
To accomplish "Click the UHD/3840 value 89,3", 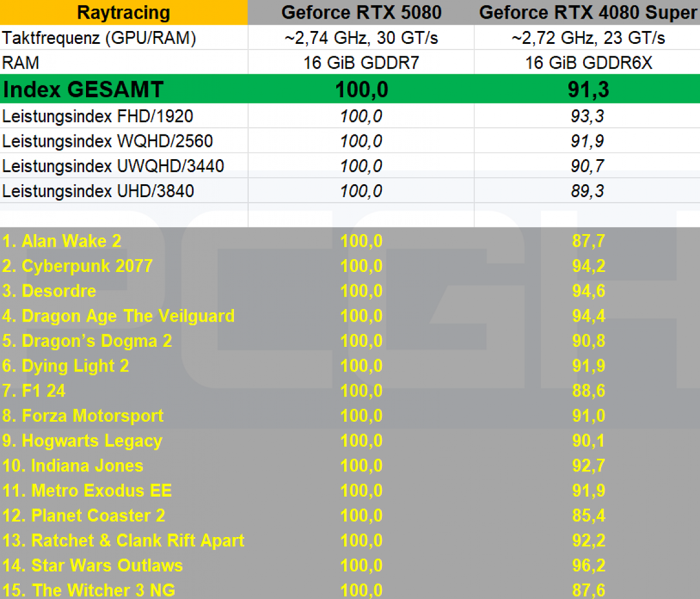I will pyautogui.click(x=588, y=191).
